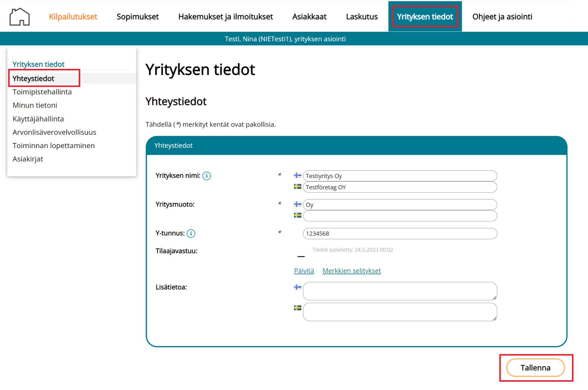588x390 pixels.
Task: Focus the empty Swedish Yritysmuoto field
Action: click(400, 216)
